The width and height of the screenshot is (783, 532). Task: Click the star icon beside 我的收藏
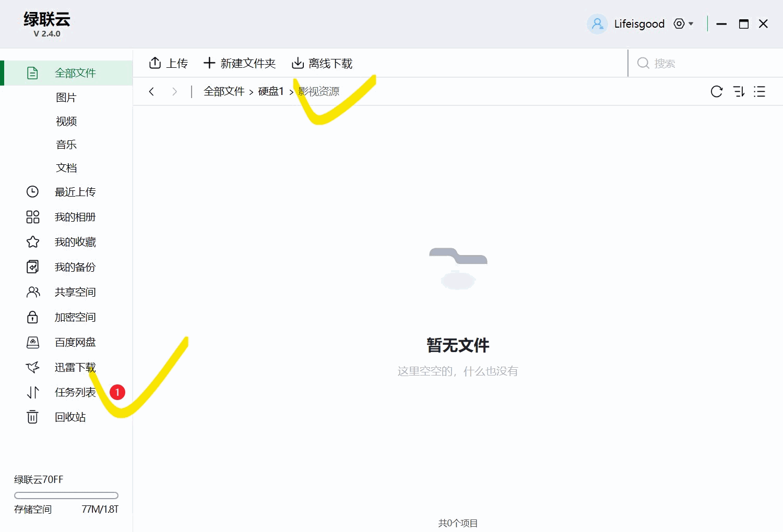(32, 242)
